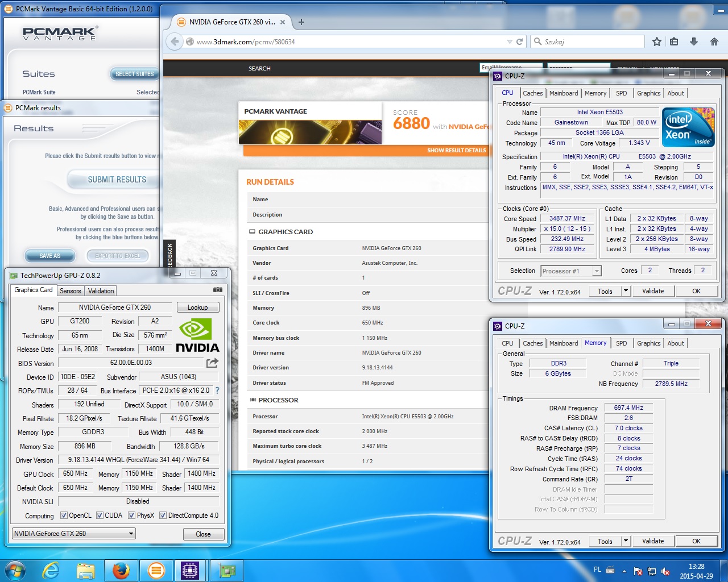
Task: Click EXPORT TO EXCEL button
Action: (117, 256)
